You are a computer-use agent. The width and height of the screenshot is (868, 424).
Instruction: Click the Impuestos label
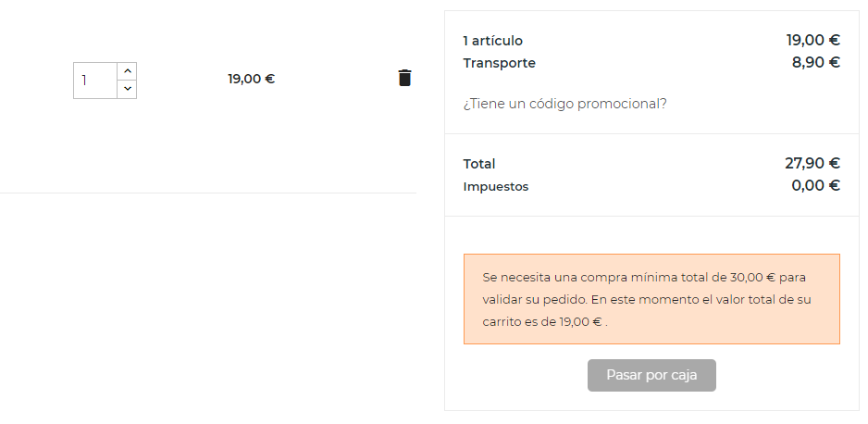tap(495, 186)
